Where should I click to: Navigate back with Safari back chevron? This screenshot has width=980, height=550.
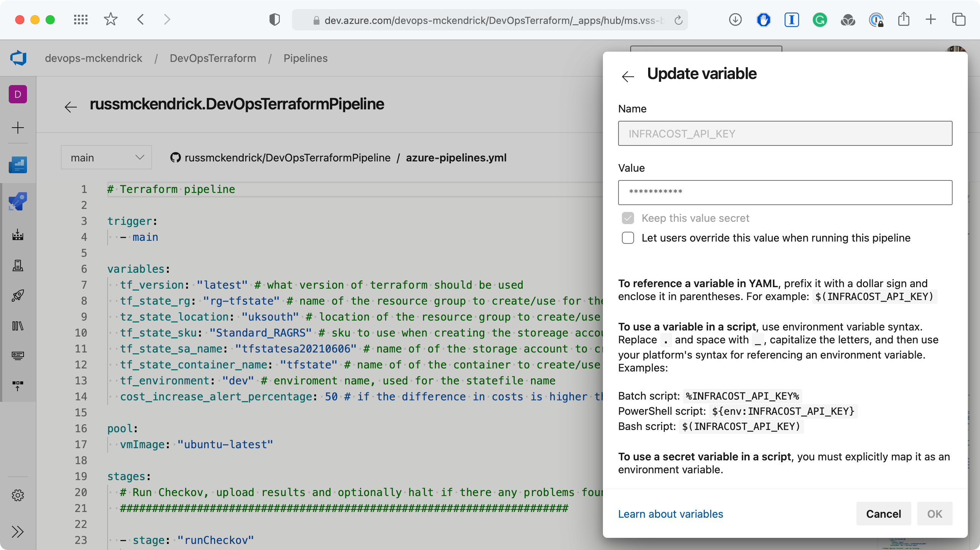141,19
